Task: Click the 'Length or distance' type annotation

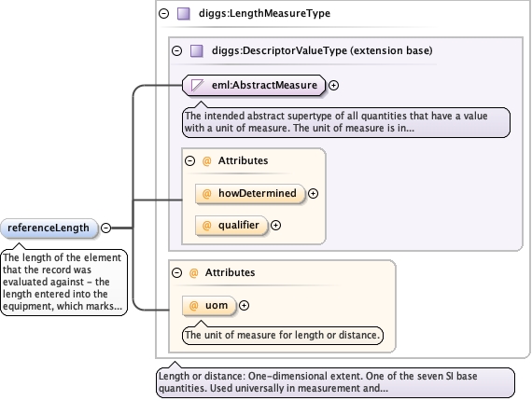Action: [335, 382]
